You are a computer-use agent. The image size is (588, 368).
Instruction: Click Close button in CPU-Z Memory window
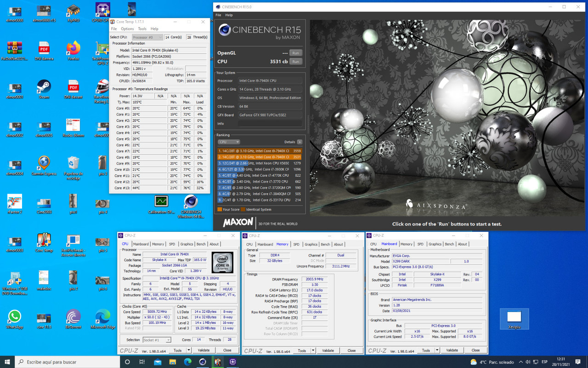pos(351,351)
